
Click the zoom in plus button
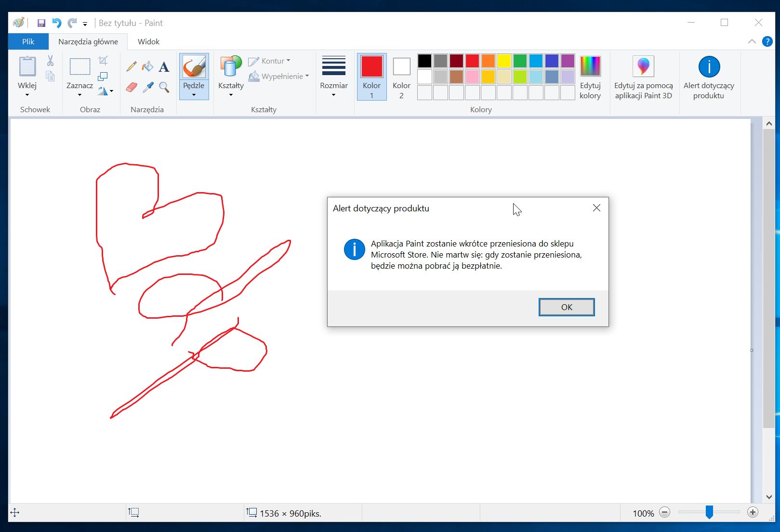[753, 513]
